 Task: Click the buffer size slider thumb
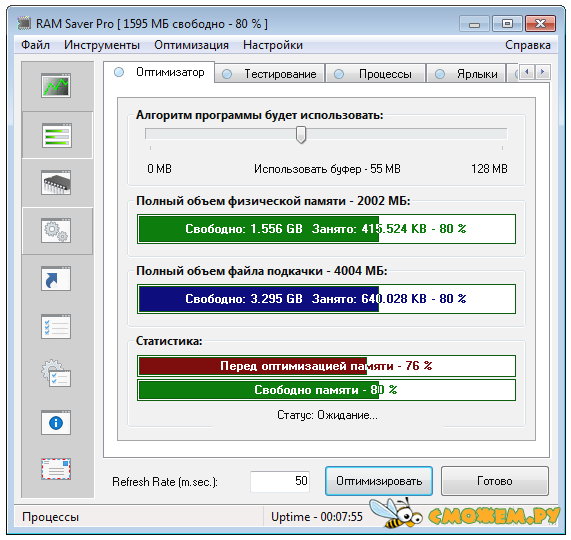tap(301, 135)
